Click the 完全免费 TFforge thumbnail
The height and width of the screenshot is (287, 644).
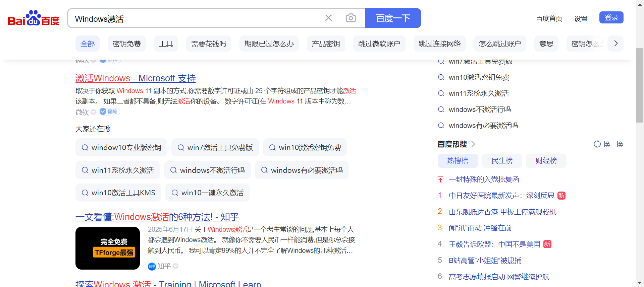click(108, 248)
